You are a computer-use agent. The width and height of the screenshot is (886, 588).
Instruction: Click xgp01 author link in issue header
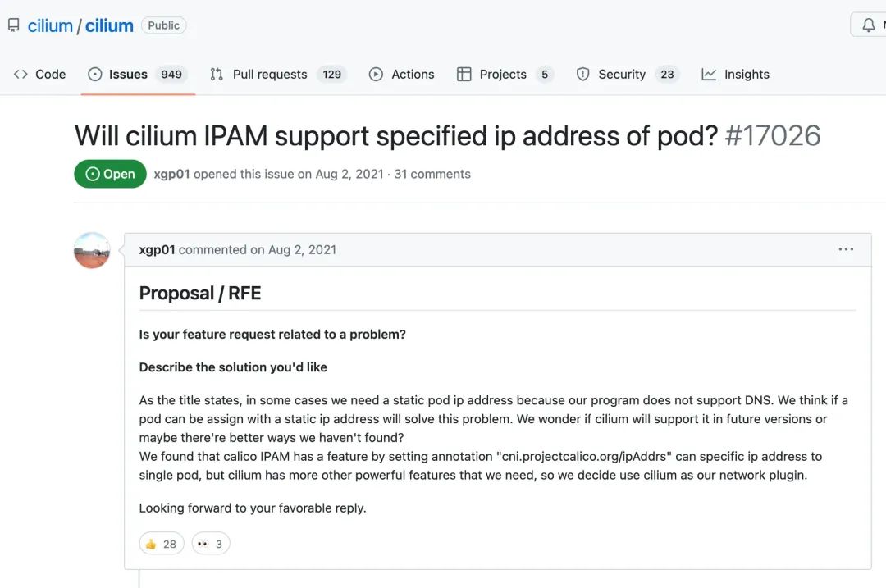point(171,174)
